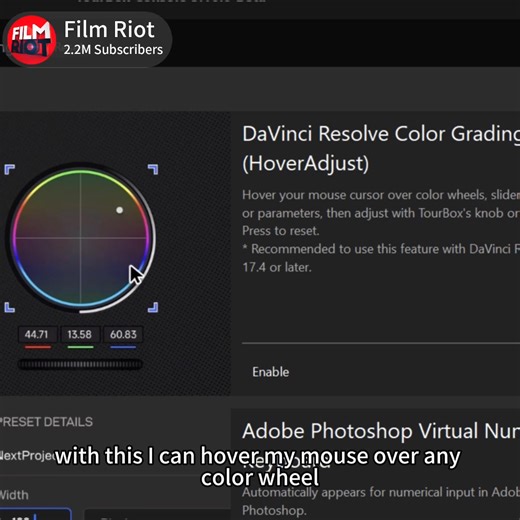
Task: Focus the blue-outlined Width input field
Action: tap(36, 514)
